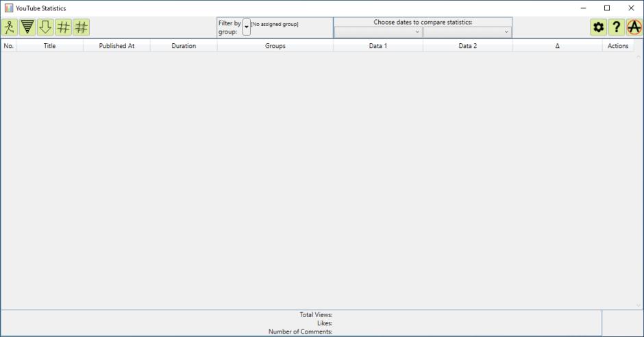
Task: Open the first date comparison combo box
Action: click(378, 32)
